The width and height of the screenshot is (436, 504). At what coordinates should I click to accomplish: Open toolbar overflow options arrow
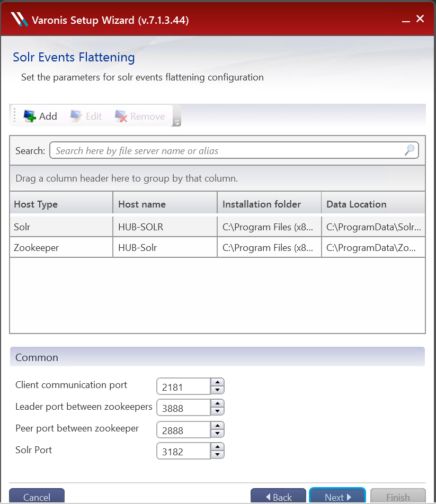coord(177,122)
